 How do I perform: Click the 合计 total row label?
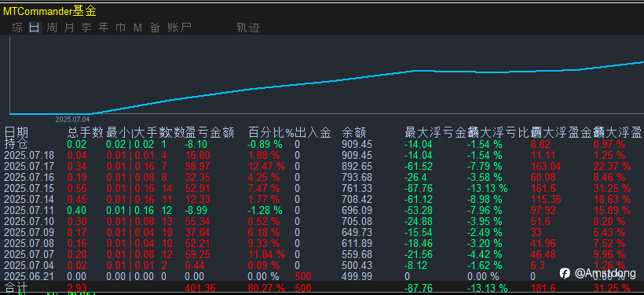pos(16,288)
